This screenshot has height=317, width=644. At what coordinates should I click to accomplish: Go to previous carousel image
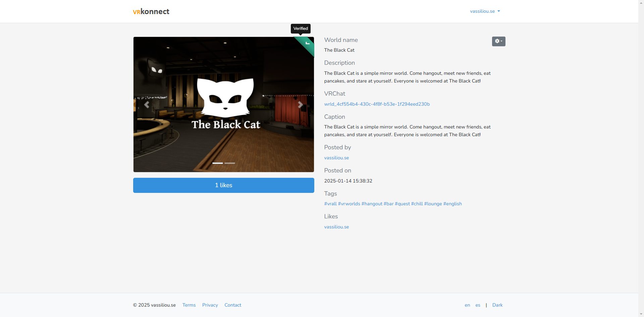pos(147,105)
